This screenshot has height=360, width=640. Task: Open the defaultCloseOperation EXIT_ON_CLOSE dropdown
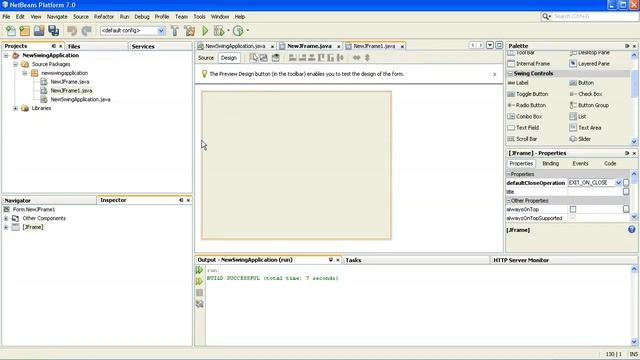click(618, 183)
